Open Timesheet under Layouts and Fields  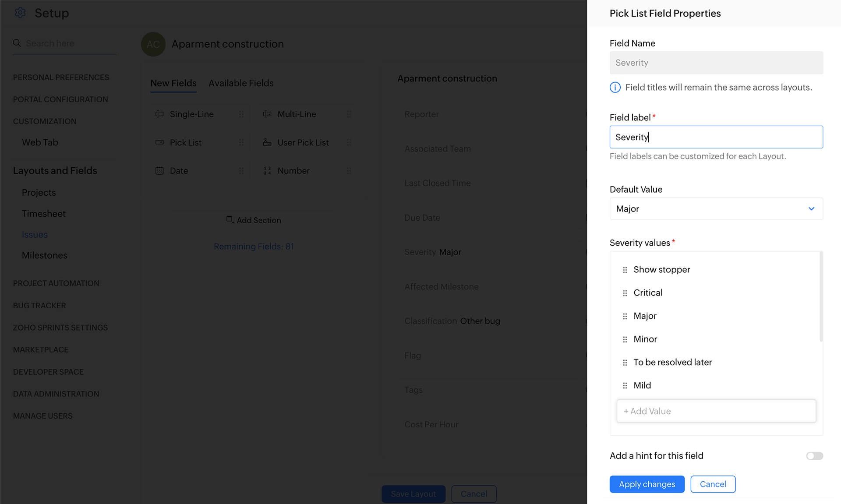pyautogui.click(x=43, y=214)
